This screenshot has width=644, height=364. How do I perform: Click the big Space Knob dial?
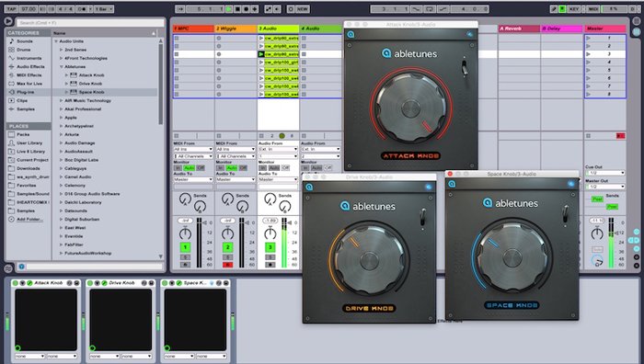[512, 257]
